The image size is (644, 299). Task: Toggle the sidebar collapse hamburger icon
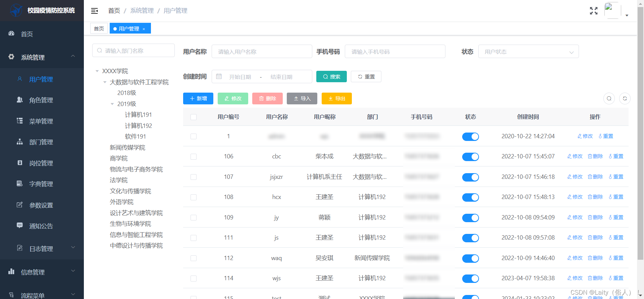(95, 11)
